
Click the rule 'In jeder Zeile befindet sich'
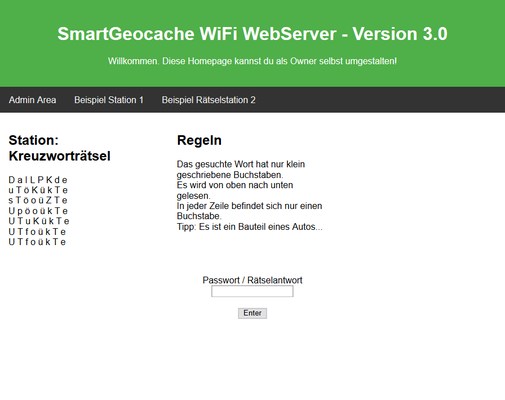click(x=249, y=211)
